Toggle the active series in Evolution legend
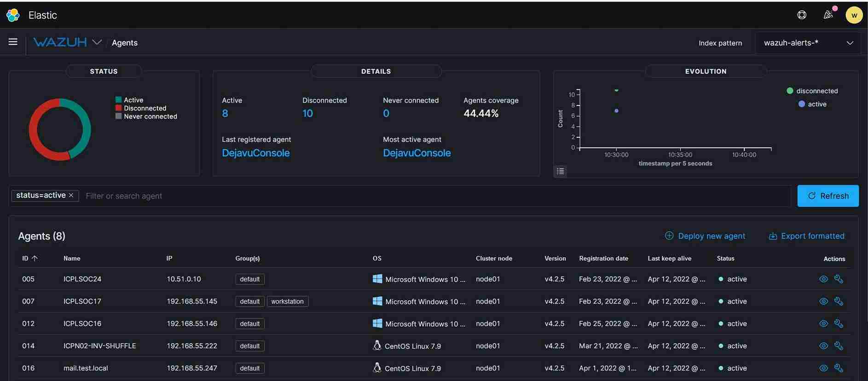 click(812, 104)
